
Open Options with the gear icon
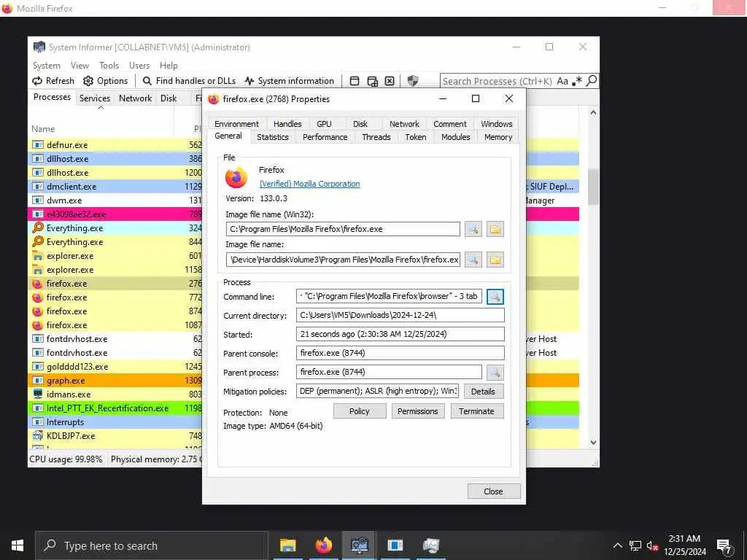(x=105, y=81)
